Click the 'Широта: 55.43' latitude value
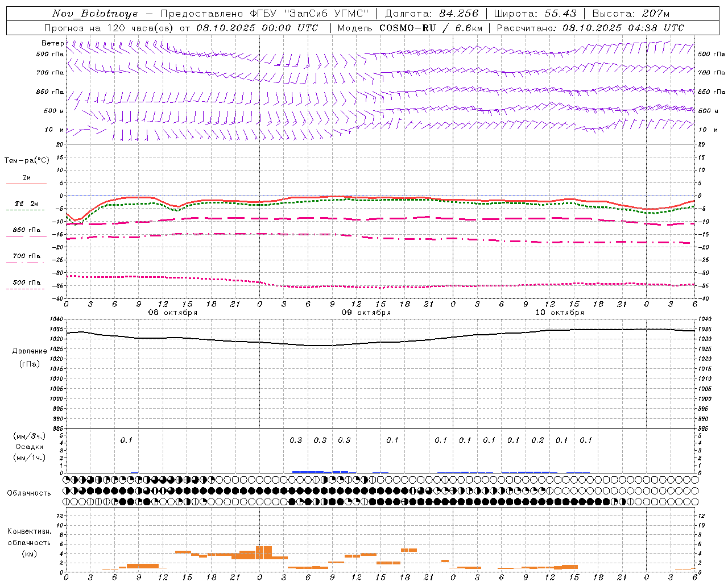 pos(535,14)
